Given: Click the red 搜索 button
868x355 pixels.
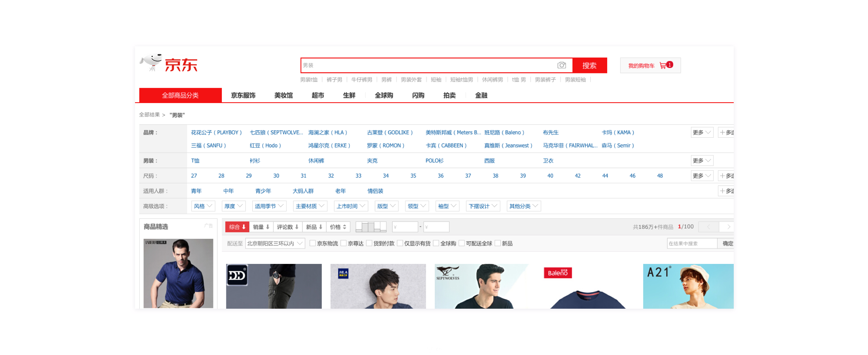Looking at the screenshot, I should coord(589,66).
